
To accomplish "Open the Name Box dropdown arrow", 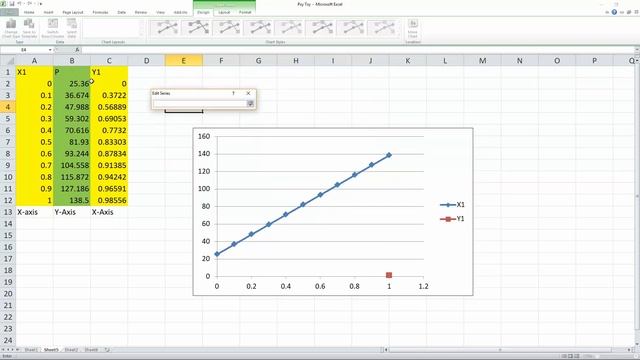I will click(x=50, y=50).
